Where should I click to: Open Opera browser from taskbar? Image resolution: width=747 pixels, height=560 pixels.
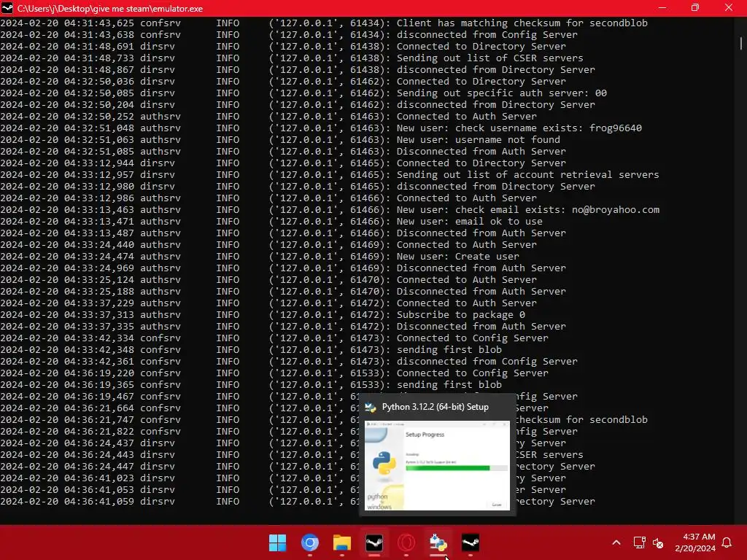pyautogui.click(x=406, y=542)
